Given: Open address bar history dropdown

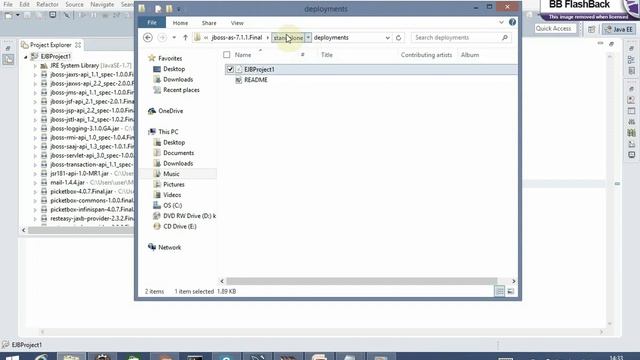Looking at the screenshot, I should click(387, 38).
